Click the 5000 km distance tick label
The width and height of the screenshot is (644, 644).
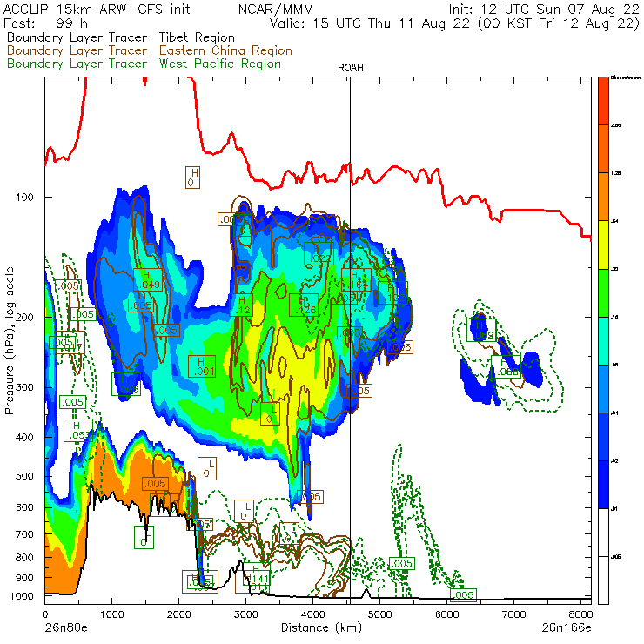coord(379,614)
